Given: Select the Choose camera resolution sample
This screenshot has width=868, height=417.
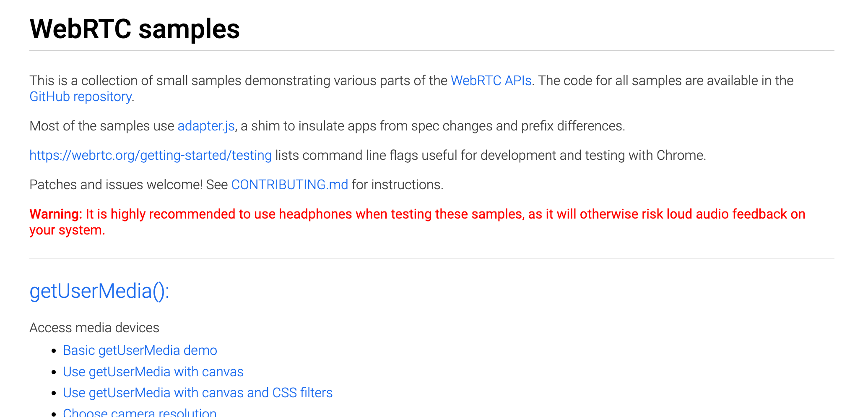Looking at the screenshot, I should click(140, 412).
